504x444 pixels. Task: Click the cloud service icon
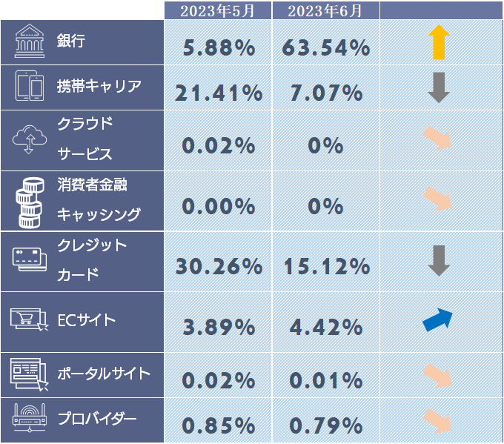(x=30, y=139)
